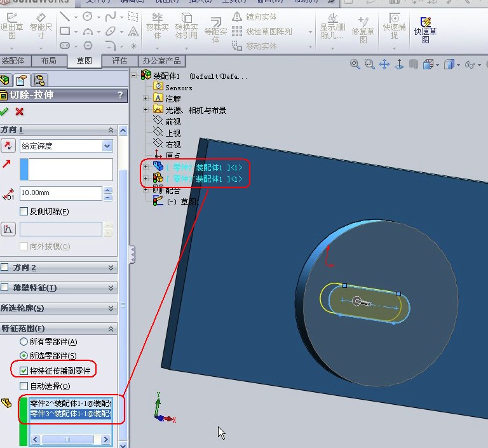Click Linear Sketch Pattern (线性草图阵列)
Screen dimensions: 488x448
[x=262, y=31]
